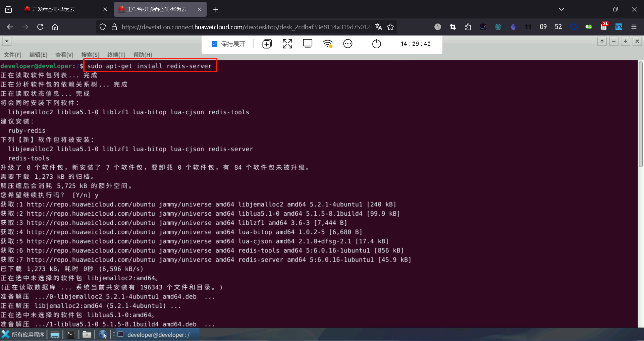
Task: Close the 工作台-开发者空间-华为云 tab
Action: click(x=200, y=9)
